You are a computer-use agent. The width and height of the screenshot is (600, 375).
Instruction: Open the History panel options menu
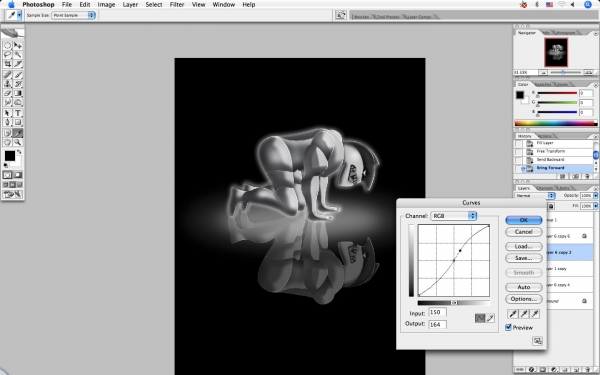[595, 137]
